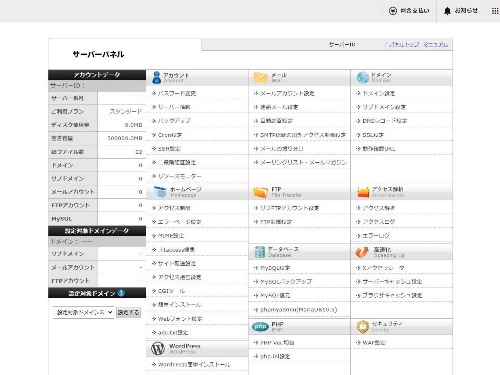Open サブドメイン設定

(384, 107)
